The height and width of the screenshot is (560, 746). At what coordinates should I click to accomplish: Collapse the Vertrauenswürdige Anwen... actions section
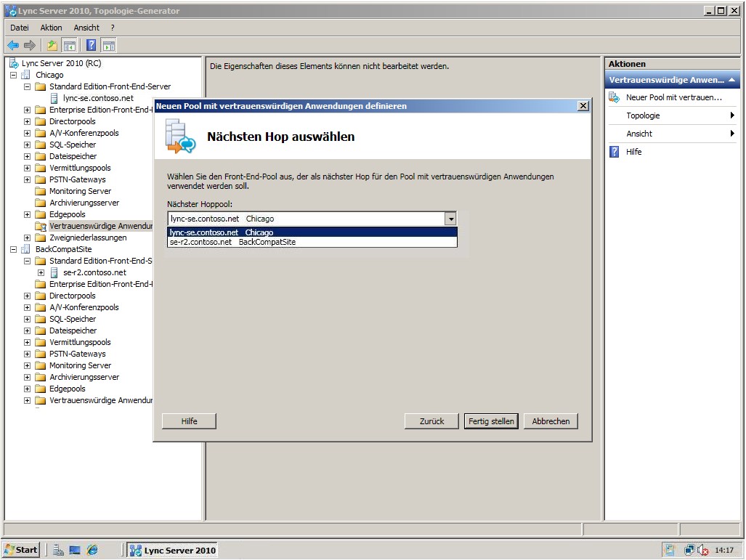coord(731,80)
